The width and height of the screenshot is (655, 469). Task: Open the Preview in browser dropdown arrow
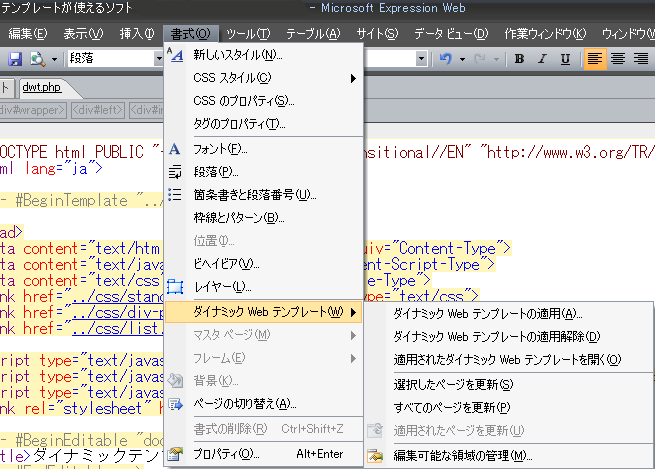pyautogui.click(x=54, y=59)
